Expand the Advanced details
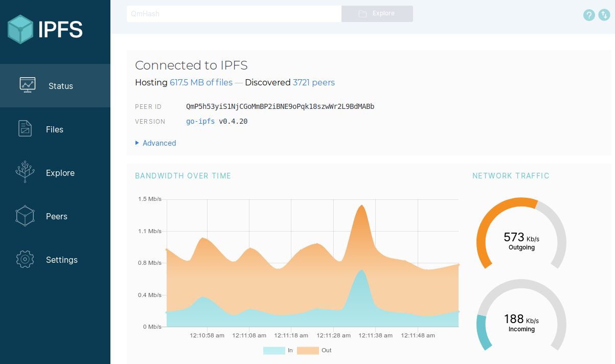This screenshot has width=615, height=364. coord(155,143)
